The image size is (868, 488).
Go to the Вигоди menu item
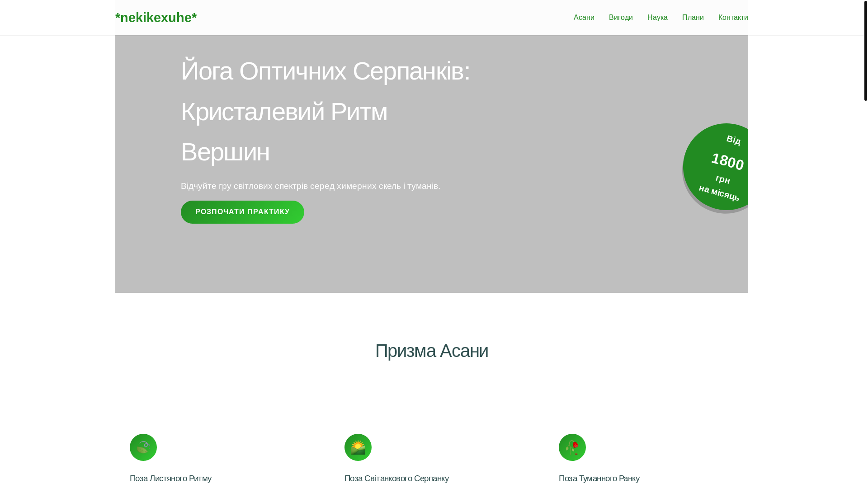click(x=621, y=18)
